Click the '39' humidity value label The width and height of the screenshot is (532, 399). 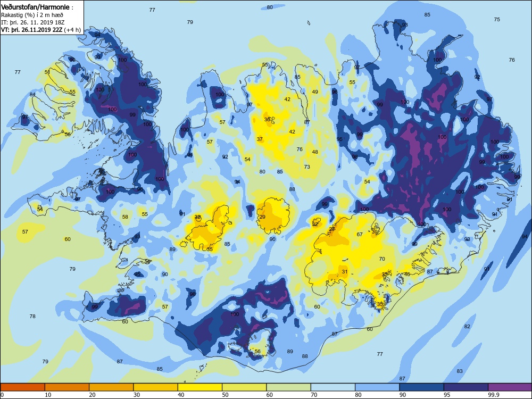click(x=375, y=232)
